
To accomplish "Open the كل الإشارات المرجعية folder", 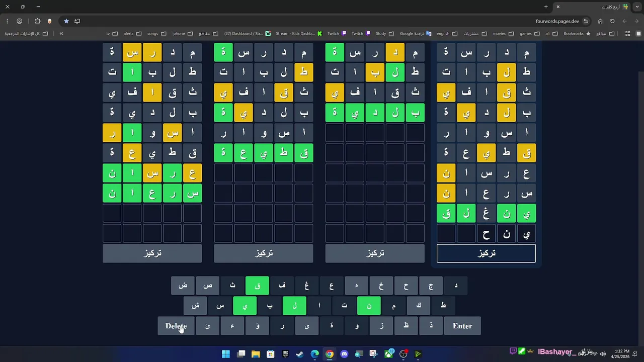I will coord(26,34).
